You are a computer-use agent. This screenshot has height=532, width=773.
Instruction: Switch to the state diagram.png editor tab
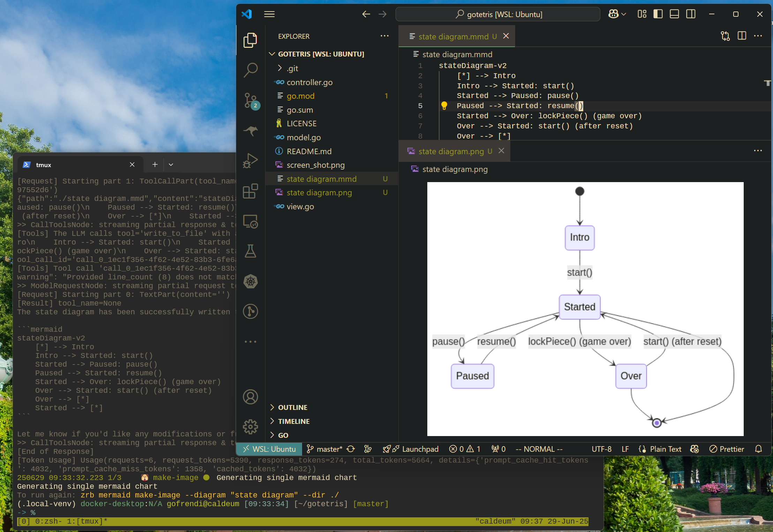click(452, 151)
